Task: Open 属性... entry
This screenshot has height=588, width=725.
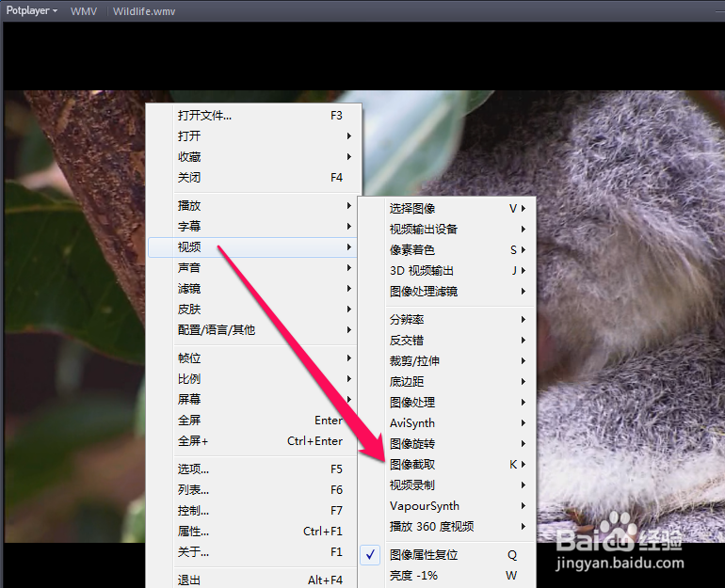Action: click(x=252, y=532)
